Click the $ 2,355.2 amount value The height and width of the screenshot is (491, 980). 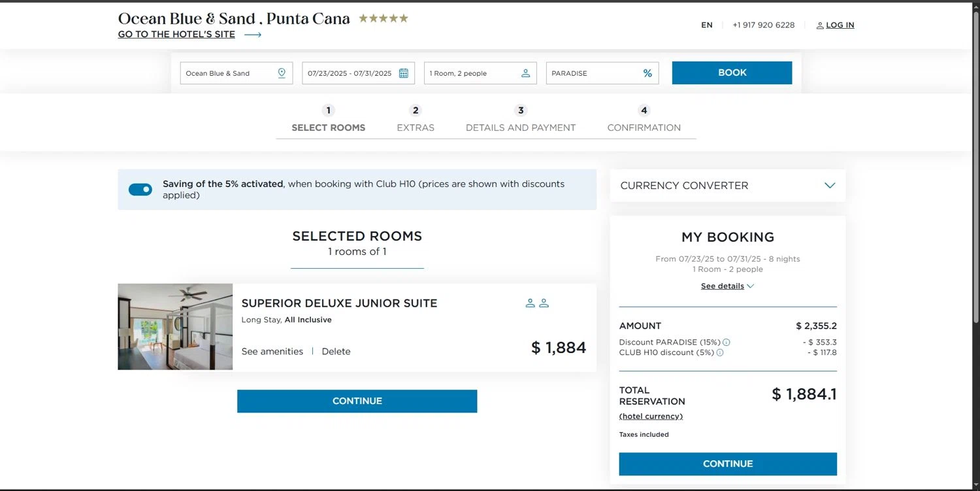817,326
